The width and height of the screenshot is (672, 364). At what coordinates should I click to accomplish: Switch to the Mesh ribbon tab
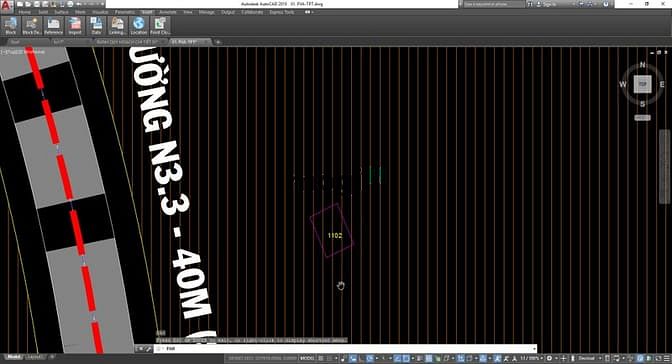point(80,12)
